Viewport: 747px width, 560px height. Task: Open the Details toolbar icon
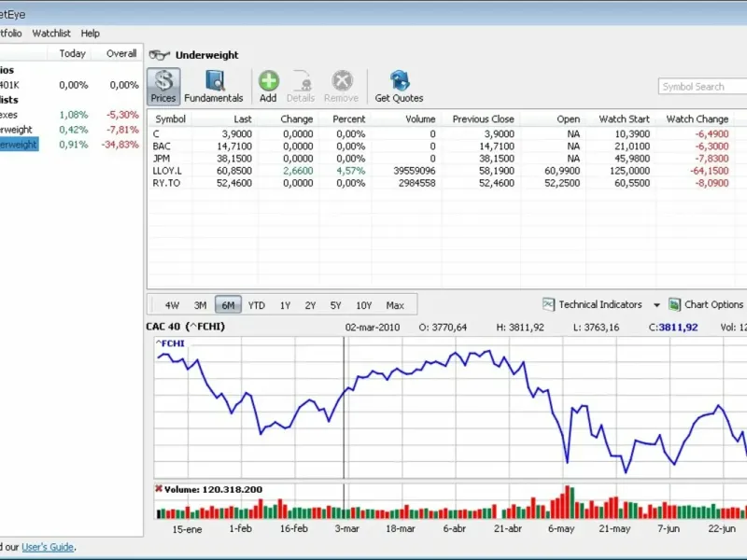[301, 86]
